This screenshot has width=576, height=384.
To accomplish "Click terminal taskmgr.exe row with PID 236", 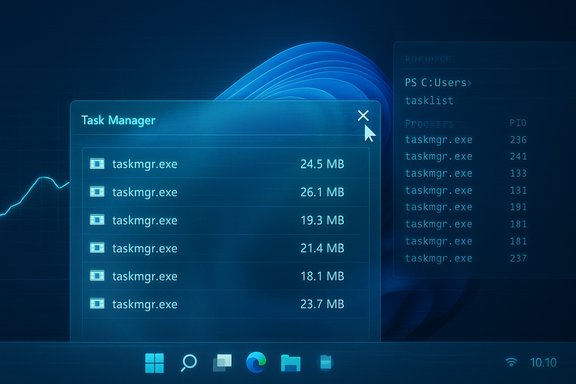I will point(466,140).
